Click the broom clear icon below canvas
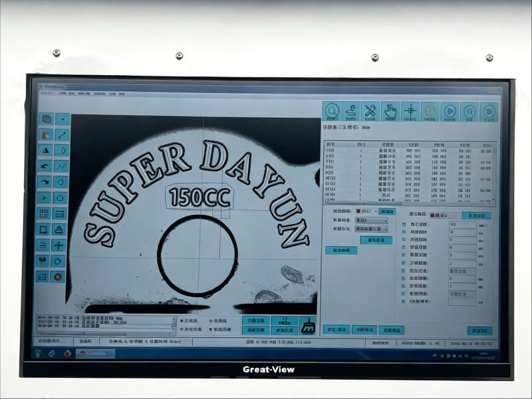The height and width of the screenshot is (399, 532). (309, 326)
